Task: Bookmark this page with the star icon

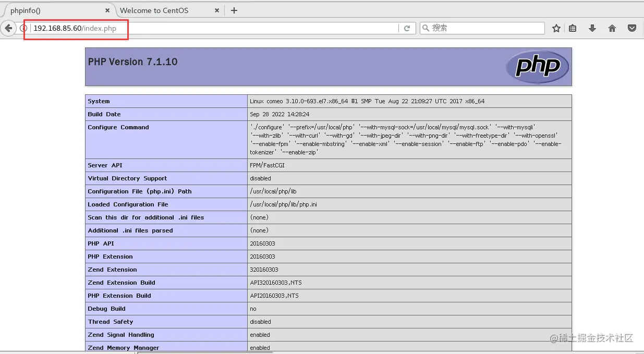Action: click(556, 28)
